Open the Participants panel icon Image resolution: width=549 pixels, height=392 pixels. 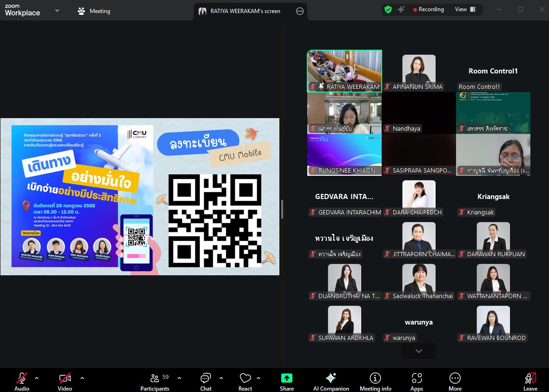(x=154, y=378)
